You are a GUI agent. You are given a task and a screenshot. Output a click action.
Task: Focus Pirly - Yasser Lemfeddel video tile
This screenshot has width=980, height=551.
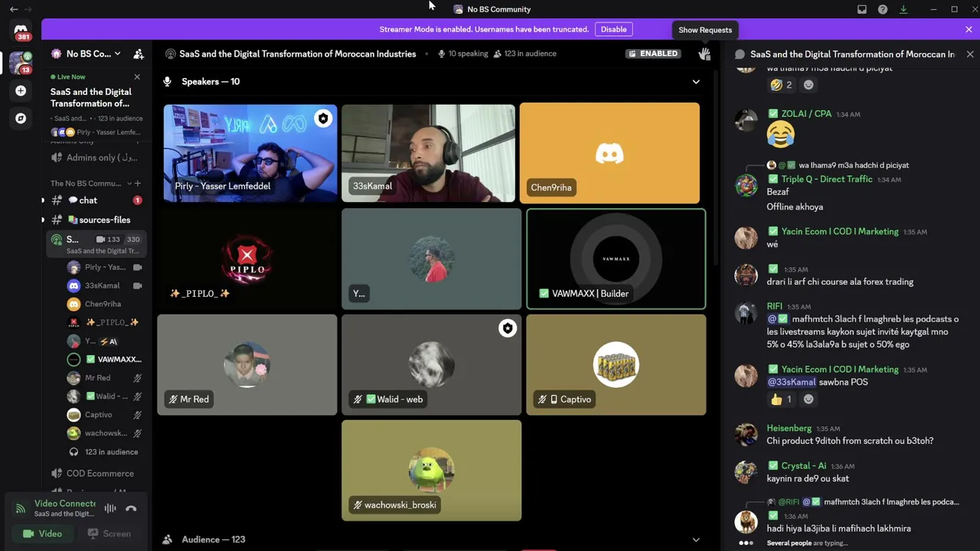[250, 153]
